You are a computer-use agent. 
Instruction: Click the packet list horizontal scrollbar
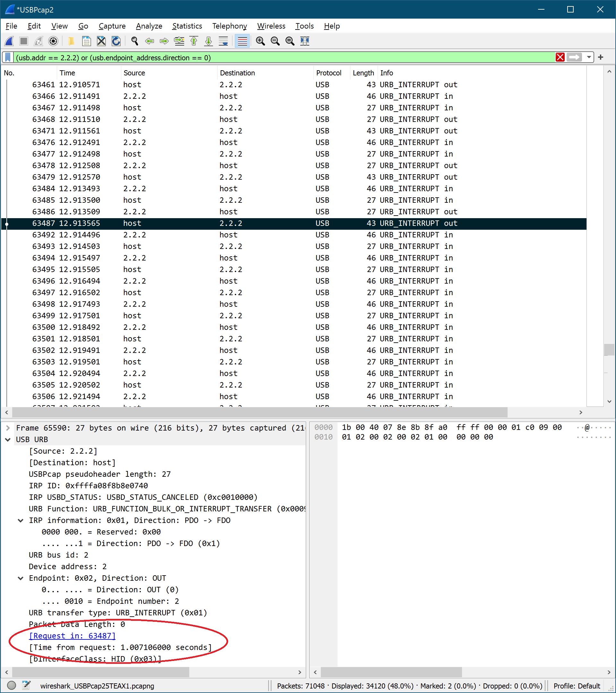[260, 412]
